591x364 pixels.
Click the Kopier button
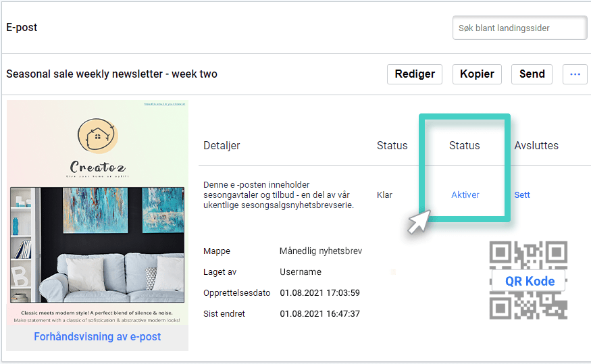tap(477, 74)
